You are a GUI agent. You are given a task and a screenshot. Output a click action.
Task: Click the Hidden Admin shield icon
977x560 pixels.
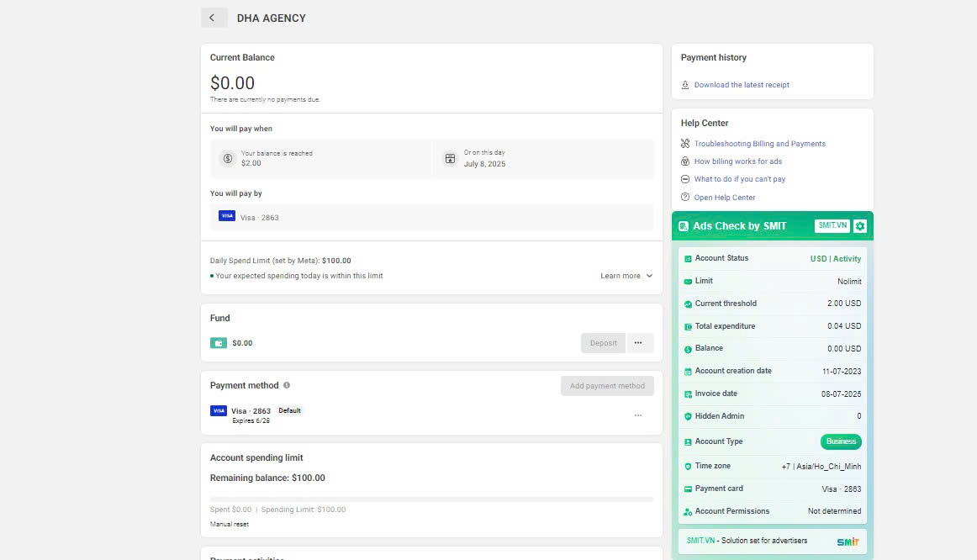[688, 417]
